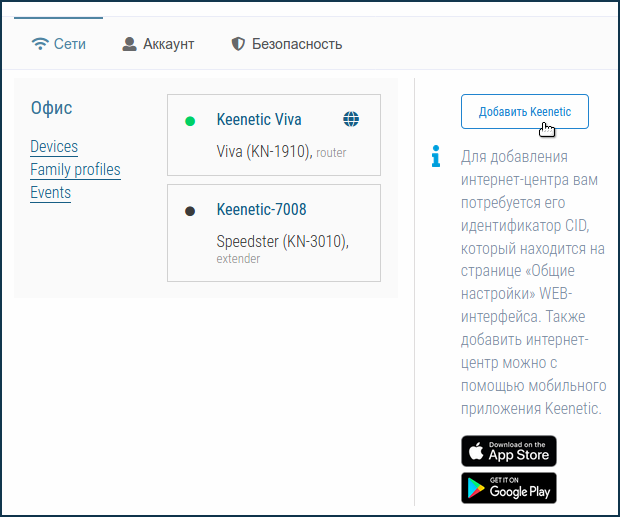Image resolution: width=620 pixels, height=517 pixels.
Task: Click the globe icon on Keenetic Viva
Action: [x=350, y=120]
